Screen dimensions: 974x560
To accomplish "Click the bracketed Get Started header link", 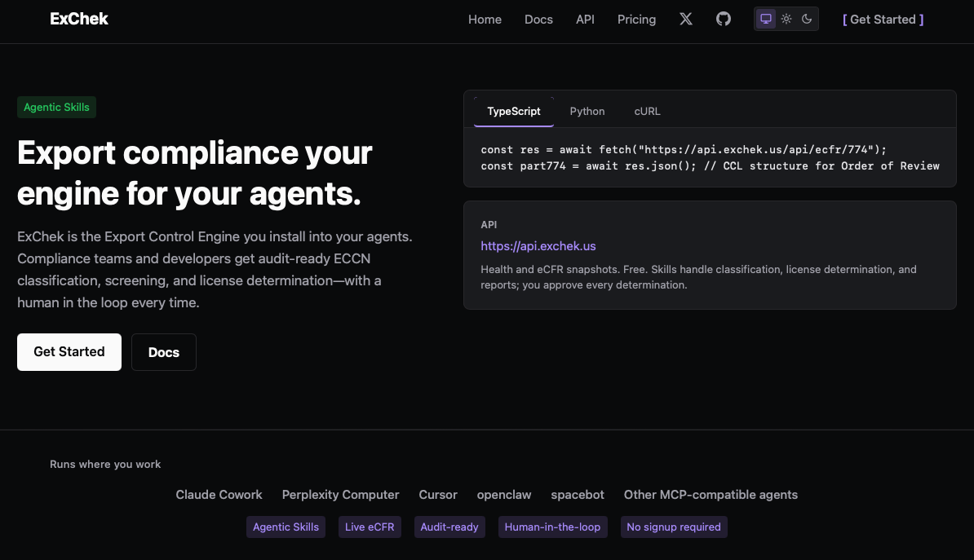I will [883, 20].
